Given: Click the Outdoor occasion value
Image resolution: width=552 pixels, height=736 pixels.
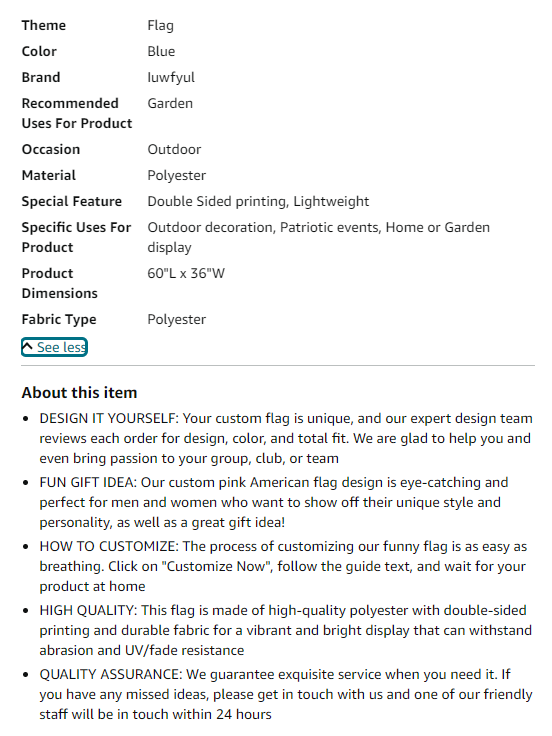Looking at the screenshot, I should [174, 149].
